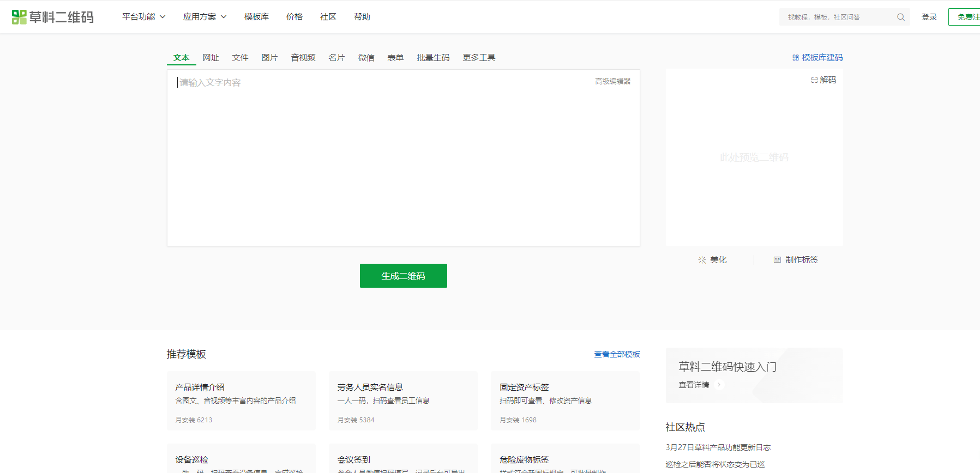Switch to the 名片 tab
Screen dimensions: 980x473
point(336,58)
